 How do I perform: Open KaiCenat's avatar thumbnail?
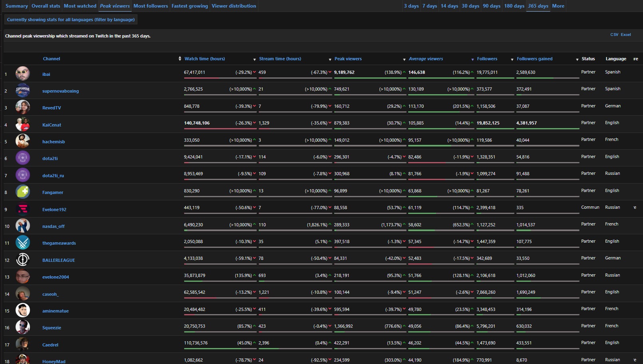pyautogui.click(x=23, y=125)
